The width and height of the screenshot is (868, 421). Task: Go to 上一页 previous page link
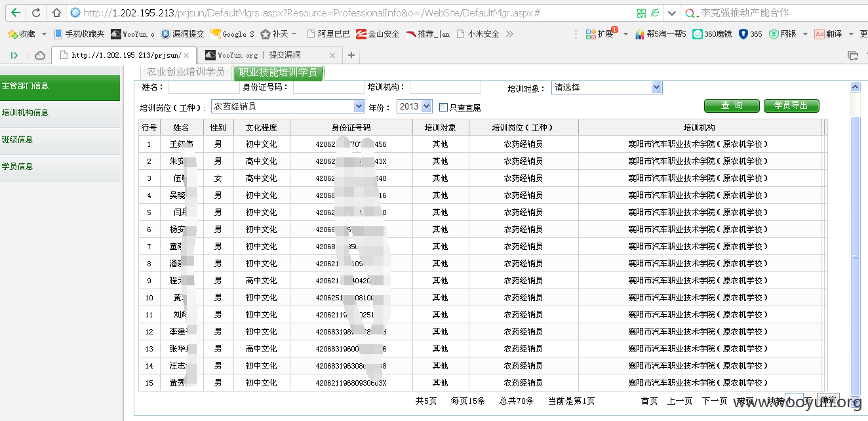pos(680,401)
